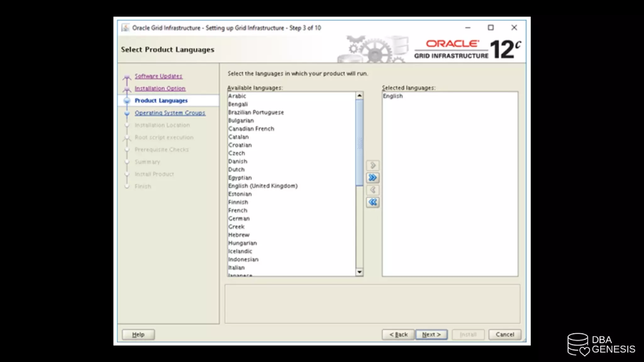Screen dimensions: 644x362
Task: Select Arabic in the available languages
Action: (237, 96)
